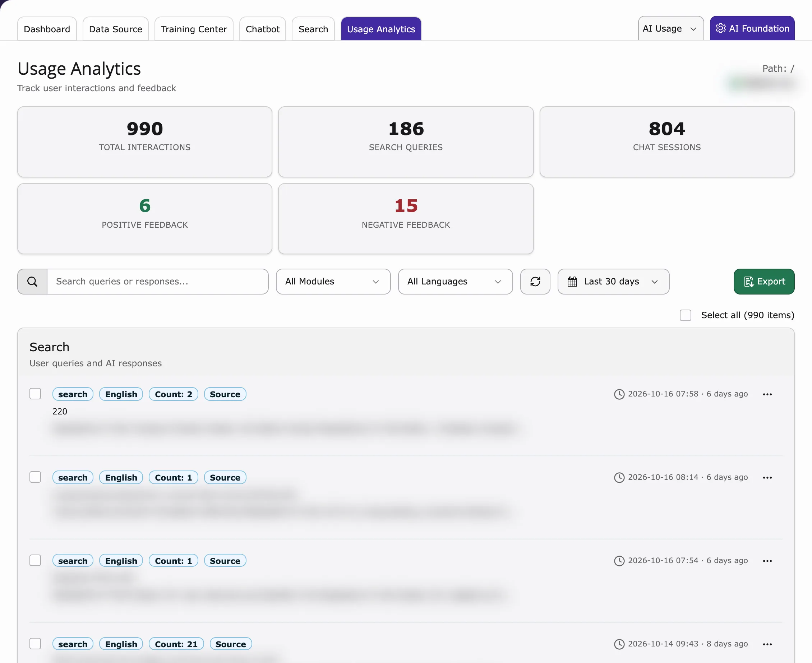This screenshot has width=812, height=663.
Task: Click clock icon beside 2026-10-14 09:43
Action: (x=619, y=644)
